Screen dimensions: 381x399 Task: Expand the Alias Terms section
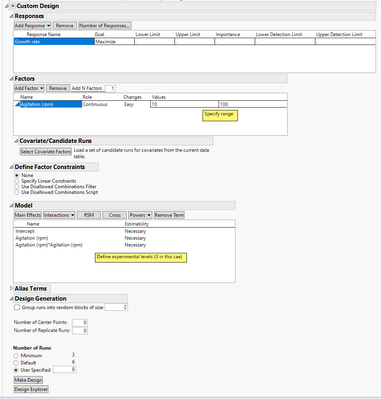coord(12,288)
